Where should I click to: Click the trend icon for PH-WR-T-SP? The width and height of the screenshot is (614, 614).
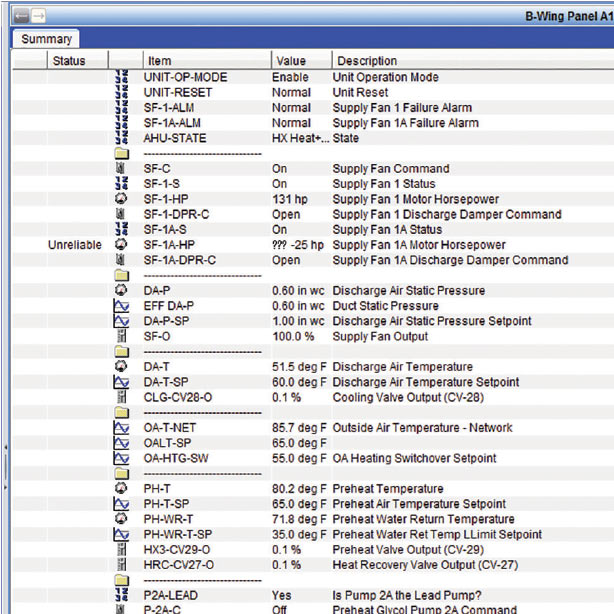coord(121,534)
